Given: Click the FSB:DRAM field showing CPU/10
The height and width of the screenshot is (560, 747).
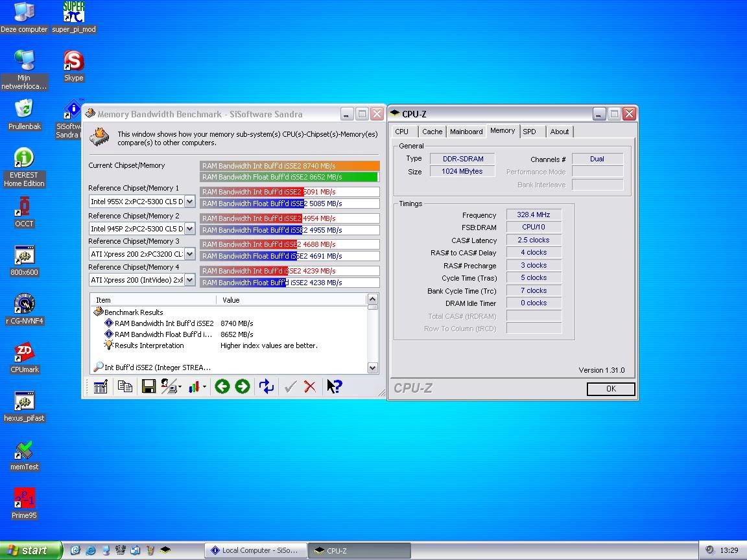Looking at the screenshot, I should coord(534,227).
